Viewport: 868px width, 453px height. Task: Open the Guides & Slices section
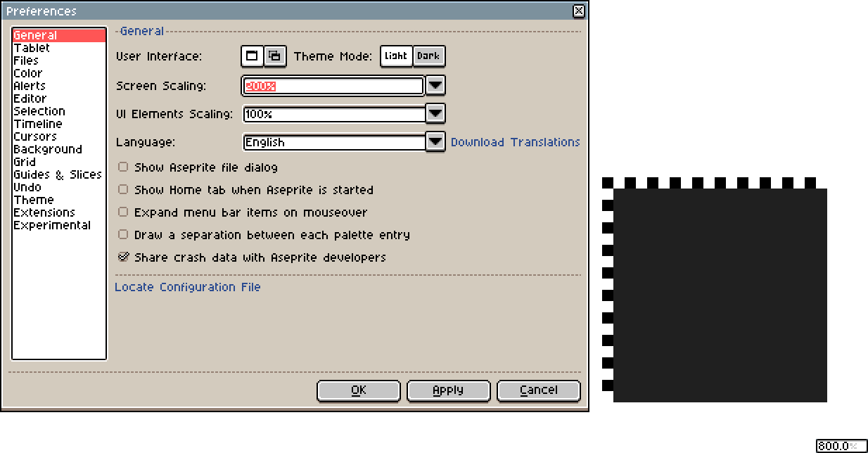click(x=59, y=174)
